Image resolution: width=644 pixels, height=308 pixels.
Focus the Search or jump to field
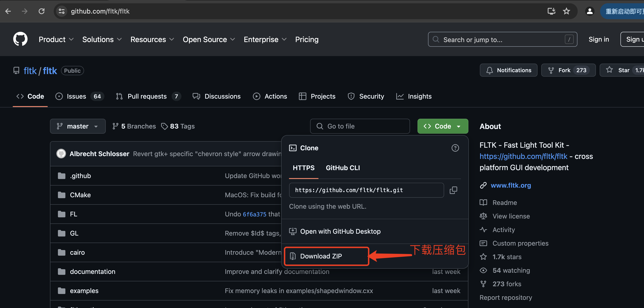[x=502, y=39]
